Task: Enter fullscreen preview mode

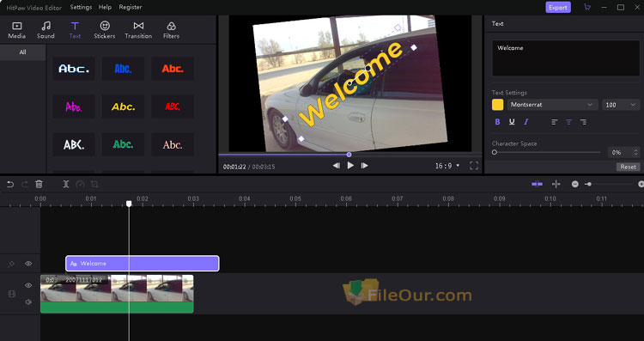Action: [473, 166]
